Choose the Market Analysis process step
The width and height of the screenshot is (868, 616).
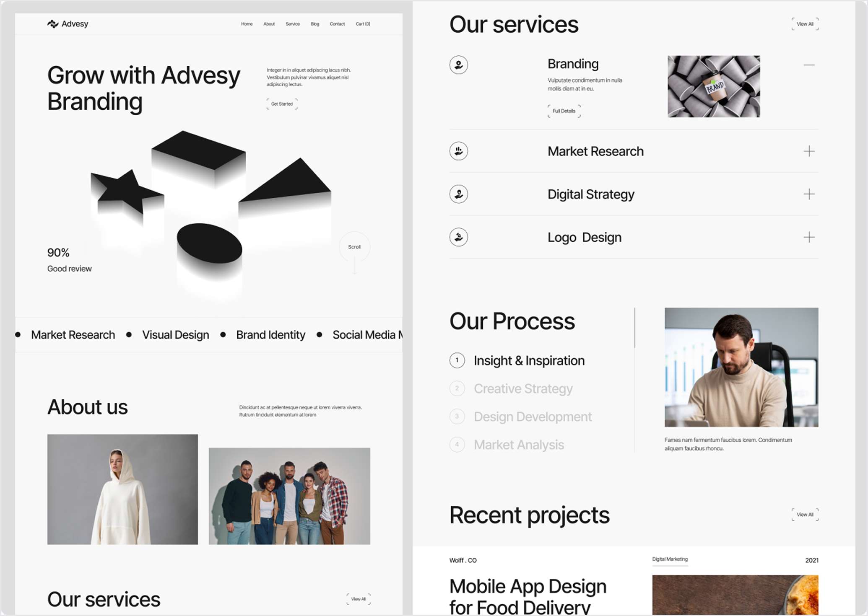(x=519, y=445)
